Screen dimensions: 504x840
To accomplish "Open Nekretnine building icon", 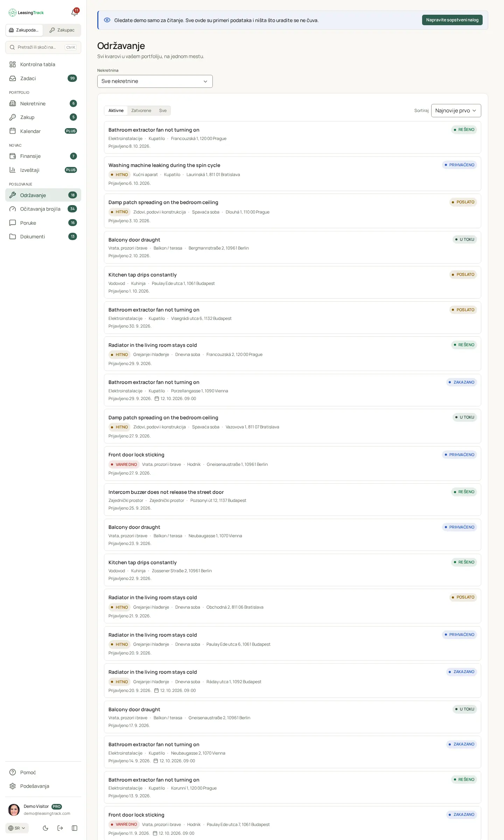I will [13, 104].
